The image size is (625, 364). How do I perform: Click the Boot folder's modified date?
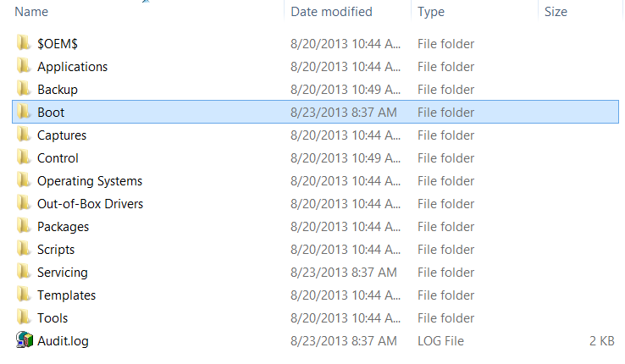click(343, 112)
